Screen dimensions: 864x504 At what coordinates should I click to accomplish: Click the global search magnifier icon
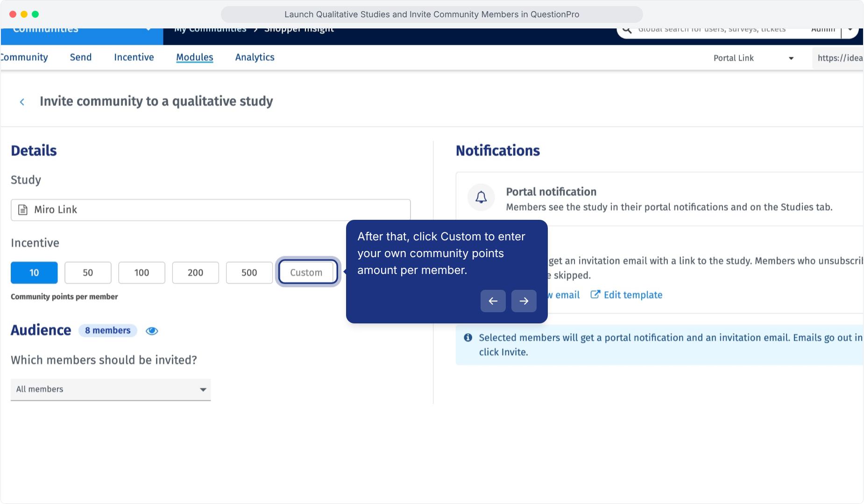tap(627, 30)
